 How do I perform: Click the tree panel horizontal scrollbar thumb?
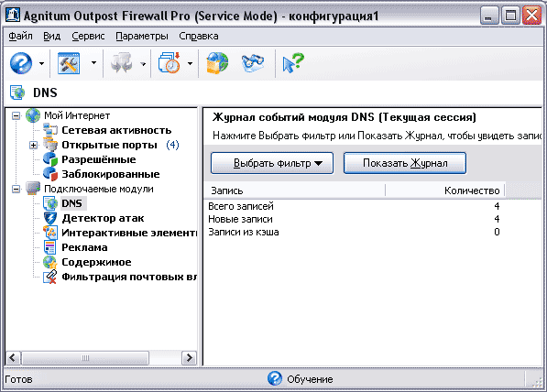click(x=85, y=358)
